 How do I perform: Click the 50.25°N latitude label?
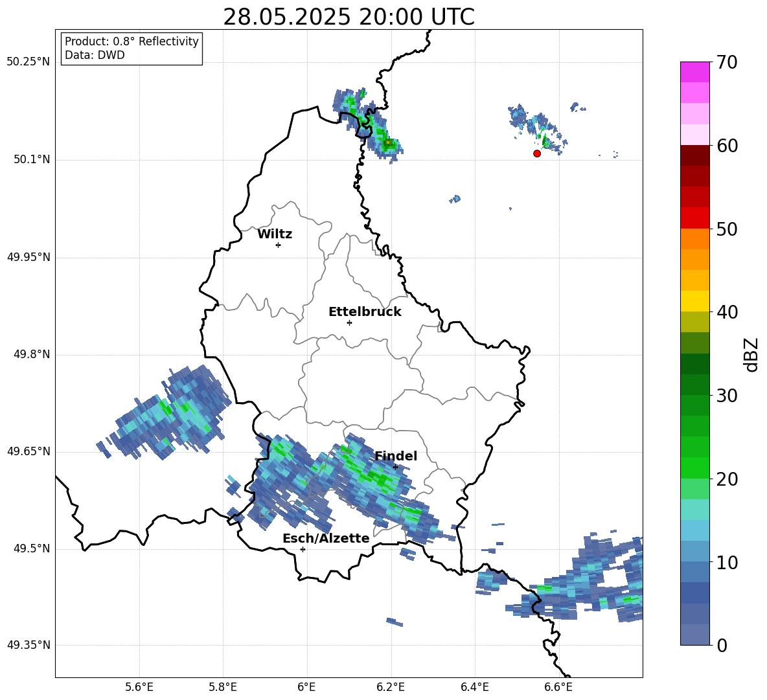click(29, 62)
